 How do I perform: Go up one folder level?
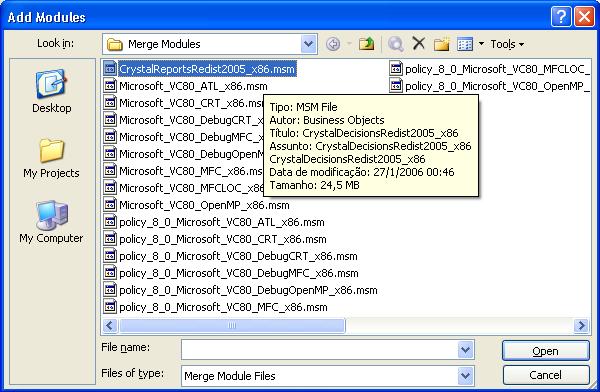[366, 44]
